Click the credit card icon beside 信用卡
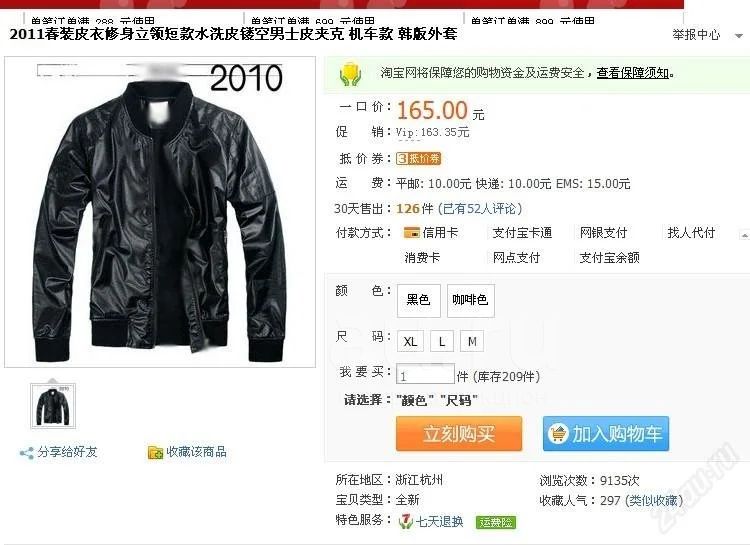 click(411, 233)
